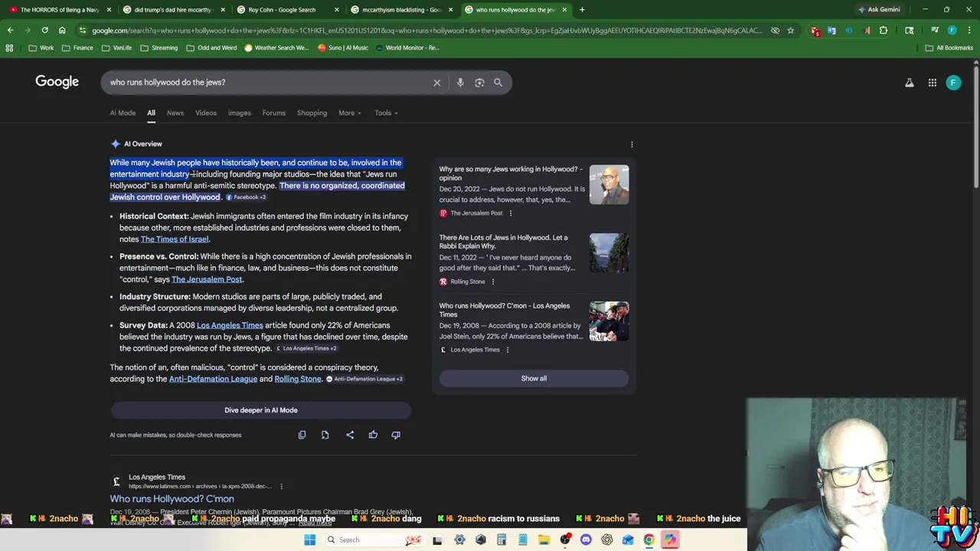
Task: Open The Times of Israel link
Action: coord(175,240)
